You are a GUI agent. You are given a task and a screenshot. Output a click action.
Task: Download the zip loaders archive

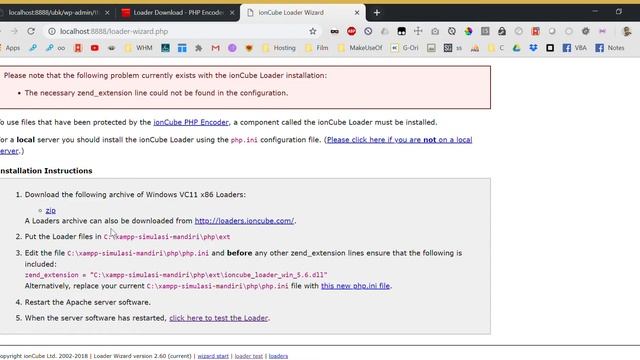(x=51, y=211)
